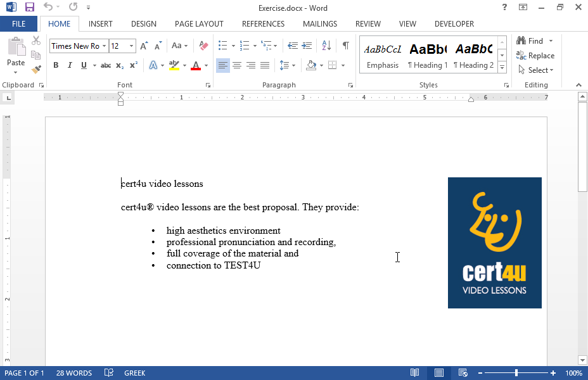Switch to Web Layout view
Viewport: 588px width, 380px height.
463,373
